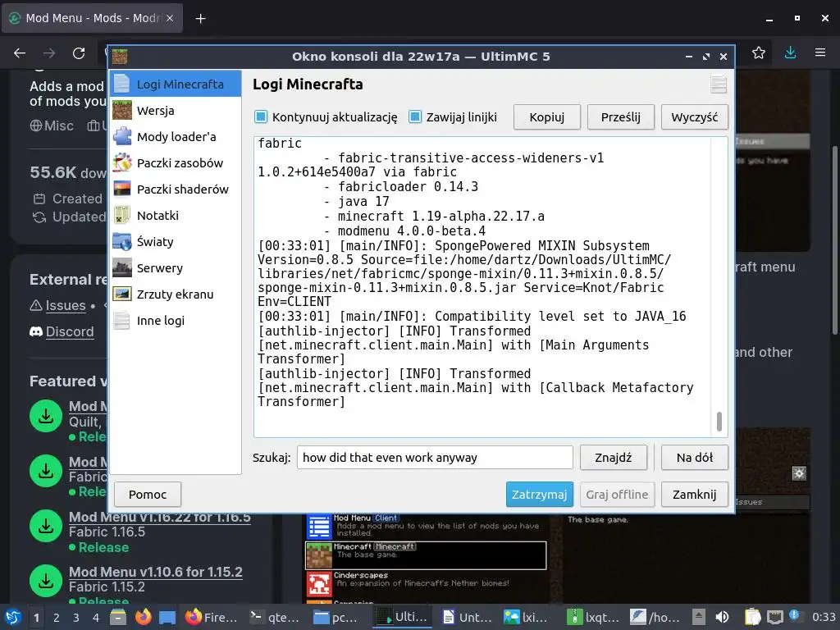Switch to the pcmanfm taskbar window
Image resolution: width=840 pixels, height=630 pixels.
click(x=337, y=617)
